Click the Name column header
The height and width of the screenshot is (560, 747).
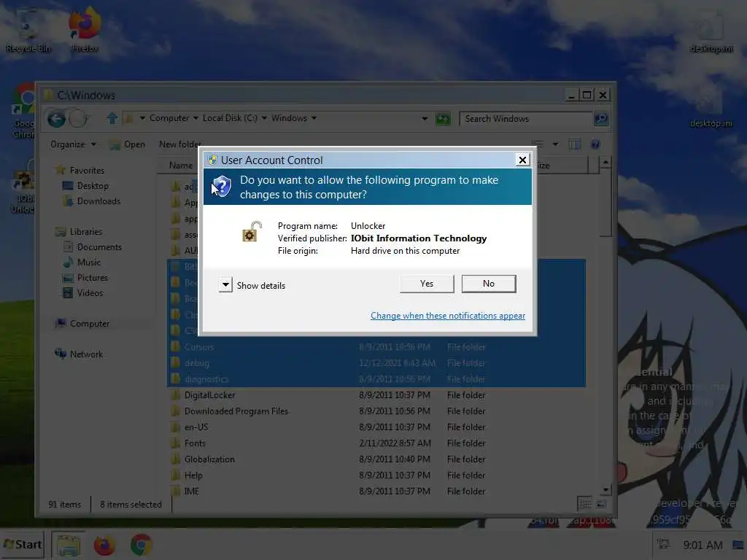click(181, 166)
